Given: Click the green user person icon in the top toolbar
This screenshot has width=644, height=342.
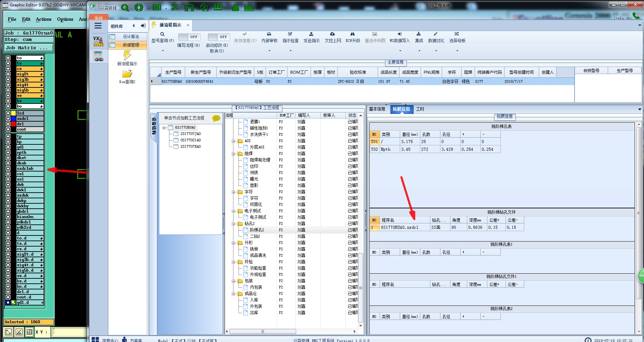Looking at the screenshot, I should 235,7.
